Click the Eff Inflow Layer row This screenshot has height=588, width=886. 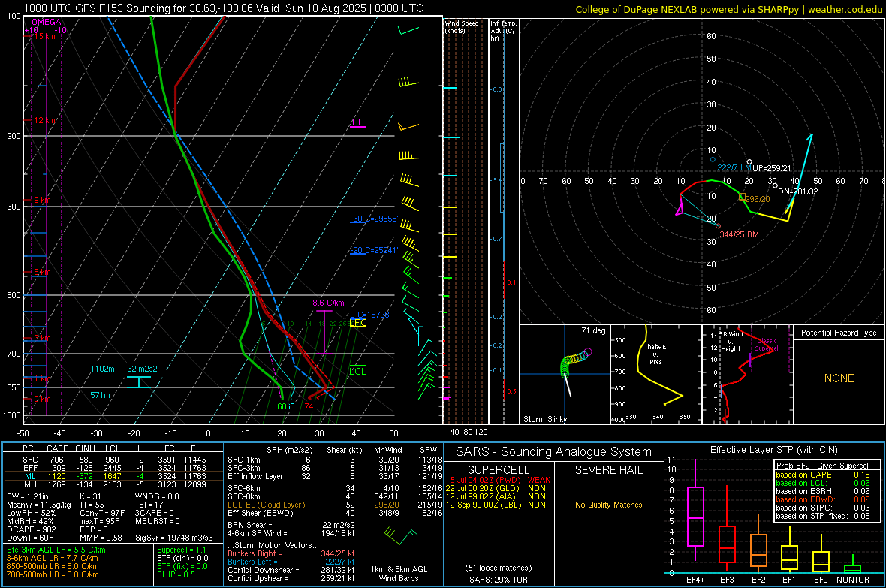[x=335, y=476]
